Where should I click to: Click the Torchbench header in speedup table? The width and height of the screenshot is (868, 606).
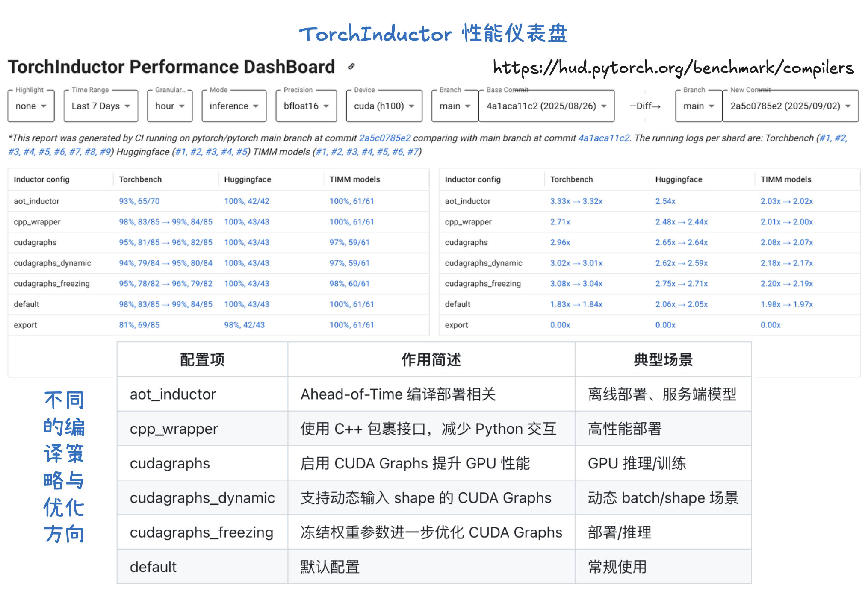click(571, 179)
